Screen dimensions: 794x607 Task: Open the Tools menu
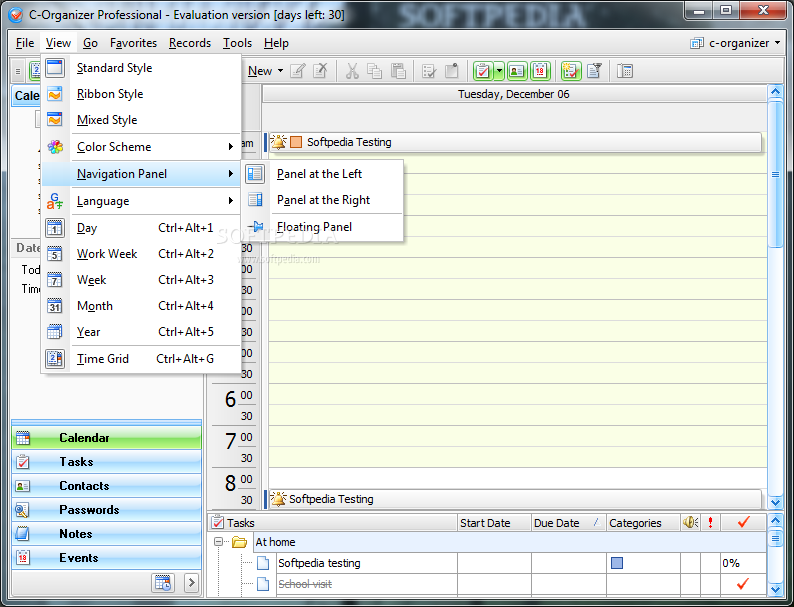click(237, 43)
